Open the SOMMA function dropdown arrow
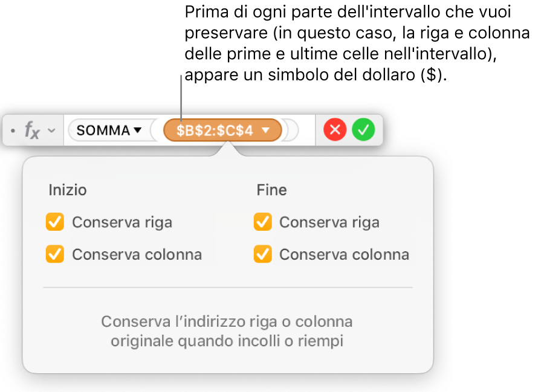Viewport: 544px width, 392px height. (138, 130)
